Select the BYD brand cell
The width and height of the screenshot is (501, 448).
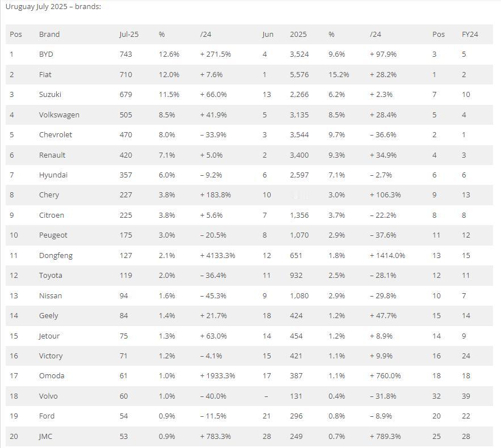(x=46, y=54)
